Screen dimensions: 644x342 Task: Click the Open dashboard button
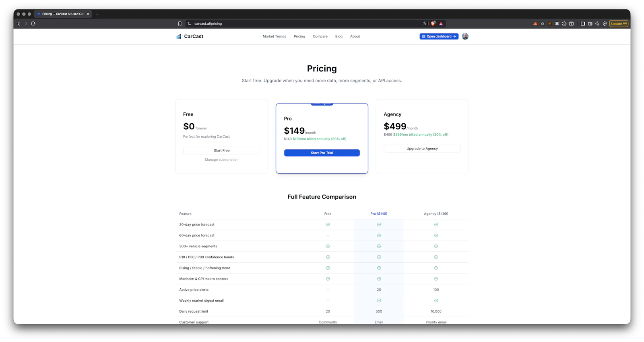439,36
